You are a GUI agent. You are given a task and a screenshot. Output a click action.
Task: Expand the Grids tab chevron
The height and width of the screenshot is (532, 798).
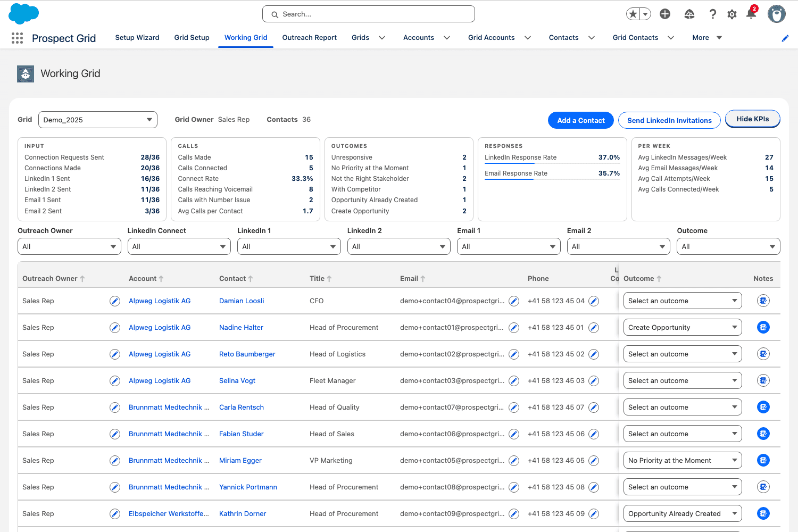[x=382, y=38]
